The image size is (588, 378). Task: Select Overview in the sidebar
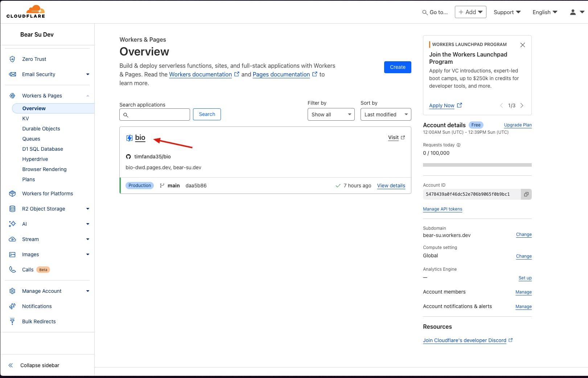point(53,108)
